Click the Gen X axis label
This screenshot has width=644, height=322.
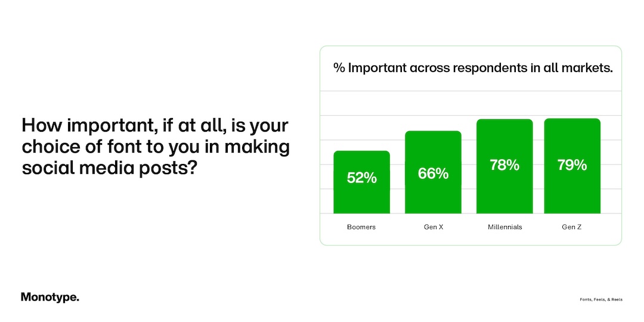tap(433, 227)
